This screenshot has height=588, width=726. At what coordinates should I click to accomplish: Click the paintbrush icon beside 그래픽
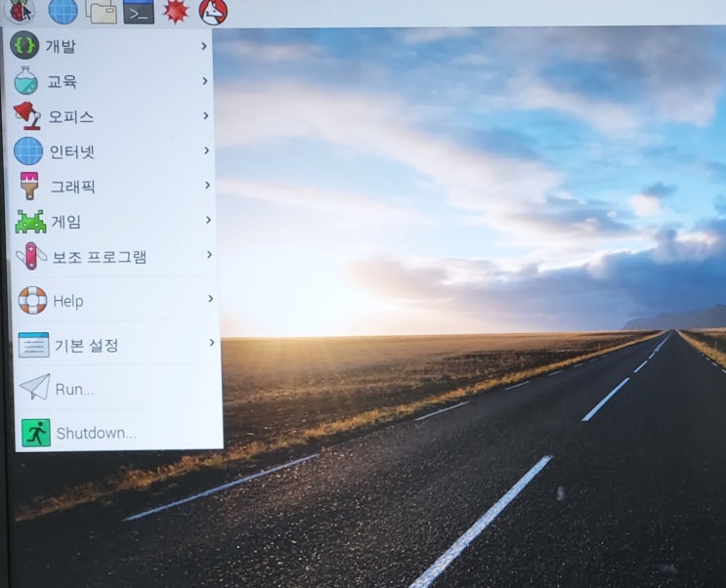[x=29, y=186]
